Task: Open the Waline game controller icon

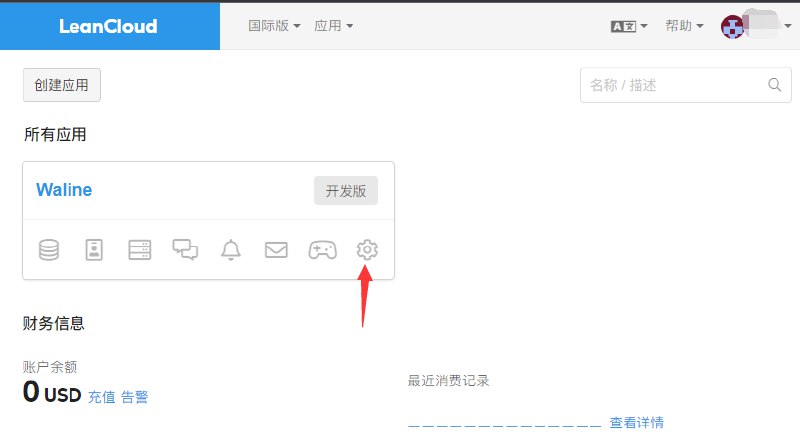Action: point(322,250)
